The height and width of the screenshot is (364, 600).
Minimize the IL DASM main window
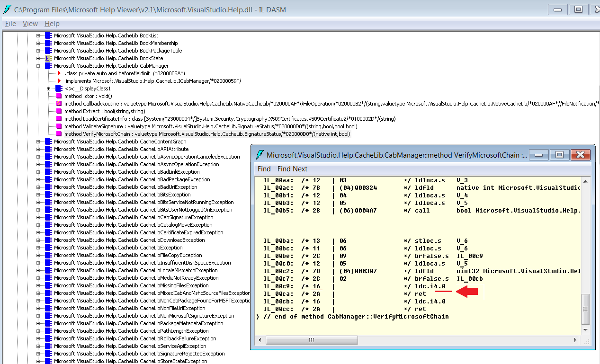558,9
